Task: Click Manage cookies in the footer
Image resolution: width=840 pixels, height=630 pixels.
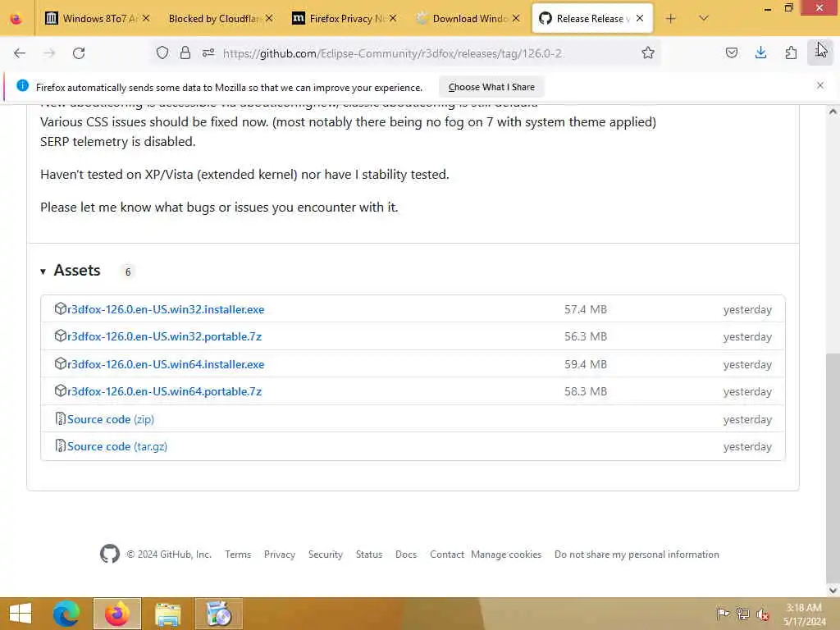Action: pos(506,555)
